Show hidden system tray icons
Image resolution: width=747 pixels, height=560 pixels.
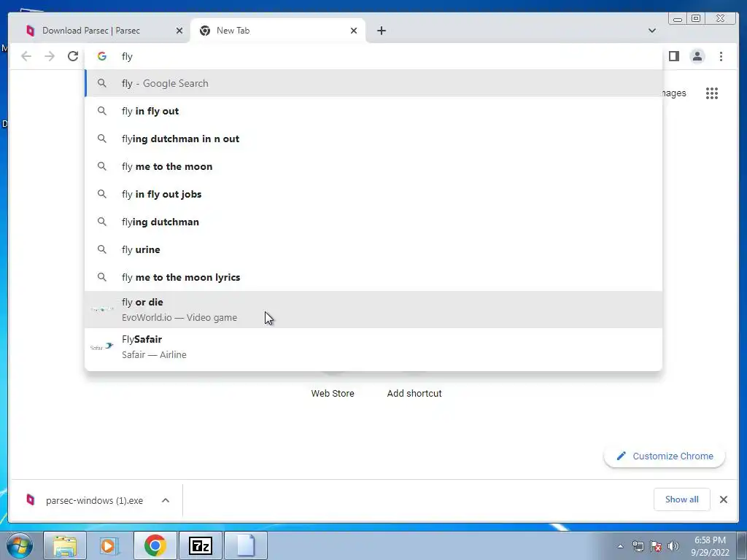[620, 547]
